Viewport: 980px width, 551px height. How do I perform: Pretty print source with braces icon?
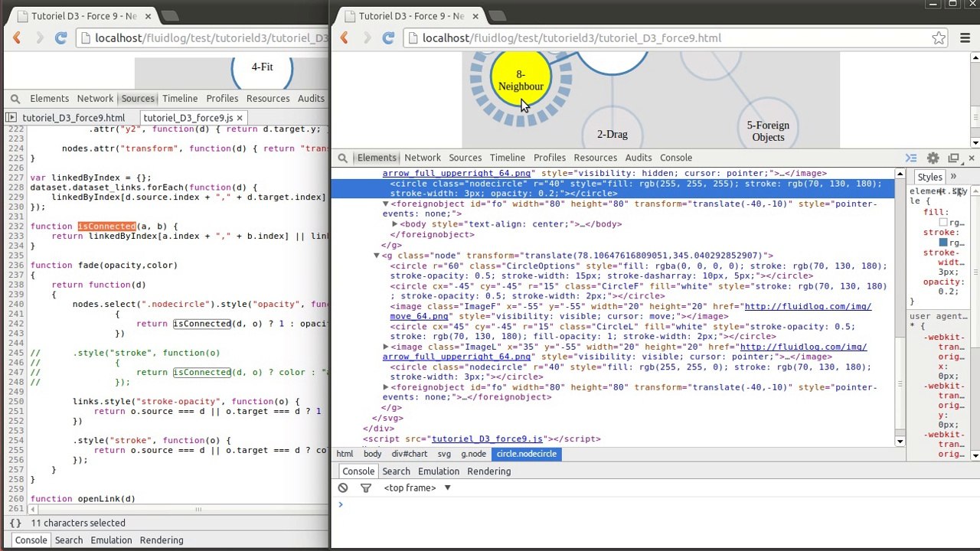pyautogui.click(x=15, y=523)
